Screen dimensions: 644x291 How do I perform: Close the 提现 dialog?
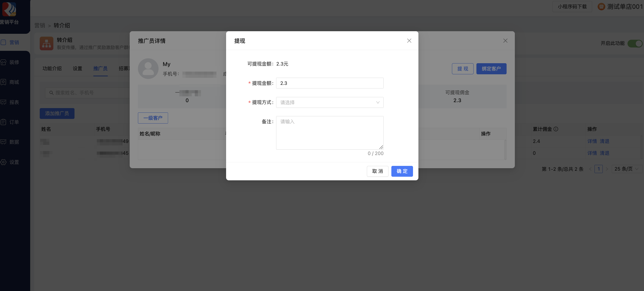click(409, 41)
